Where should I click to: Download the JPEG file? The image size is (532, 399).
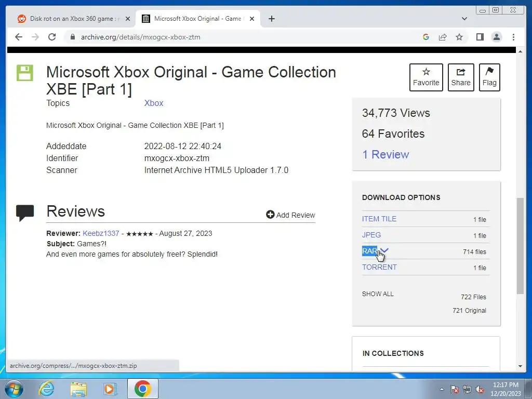371,235
